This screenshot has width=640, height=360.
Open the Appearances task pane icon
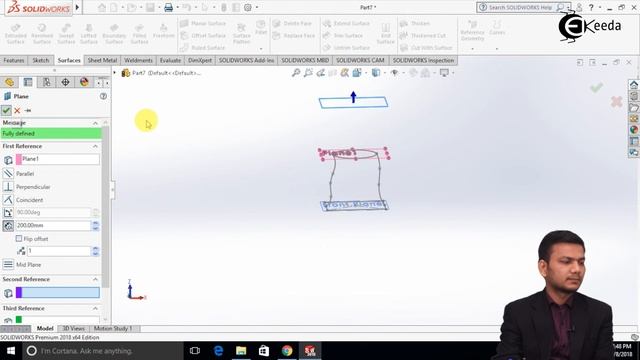[633, 130]
